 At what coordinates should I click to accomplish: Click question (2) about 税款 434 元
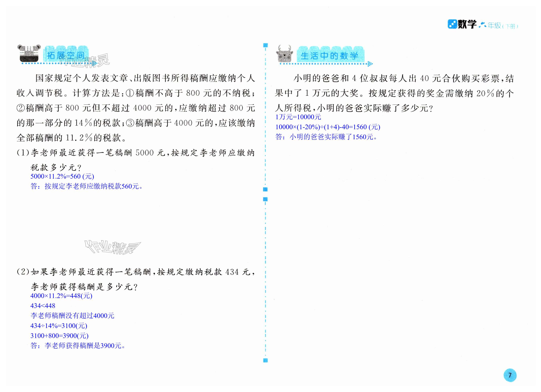(x=135, y=272)
